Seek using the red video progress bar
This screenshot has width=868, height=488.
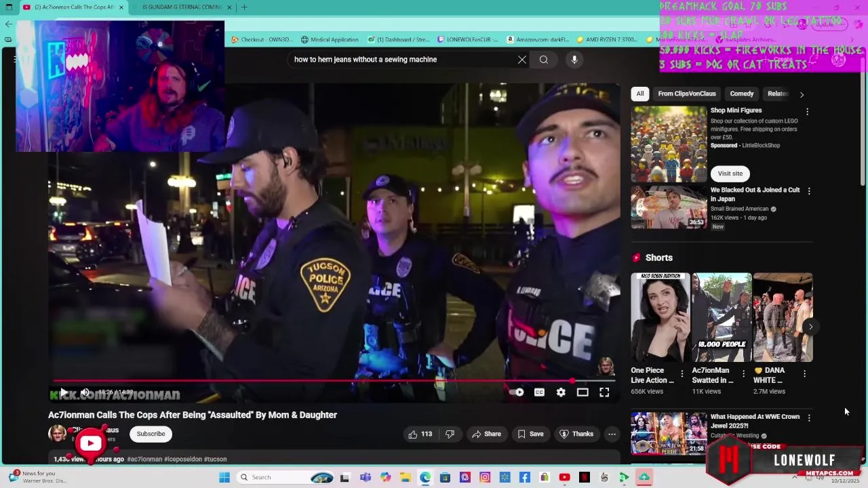coord(334,381)
